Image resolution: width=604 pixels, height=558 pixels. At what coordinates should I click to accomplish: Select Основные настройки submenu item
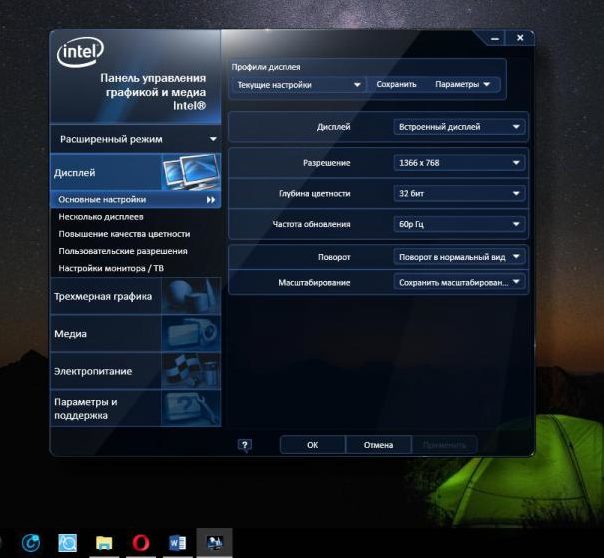tap(136, 199)
